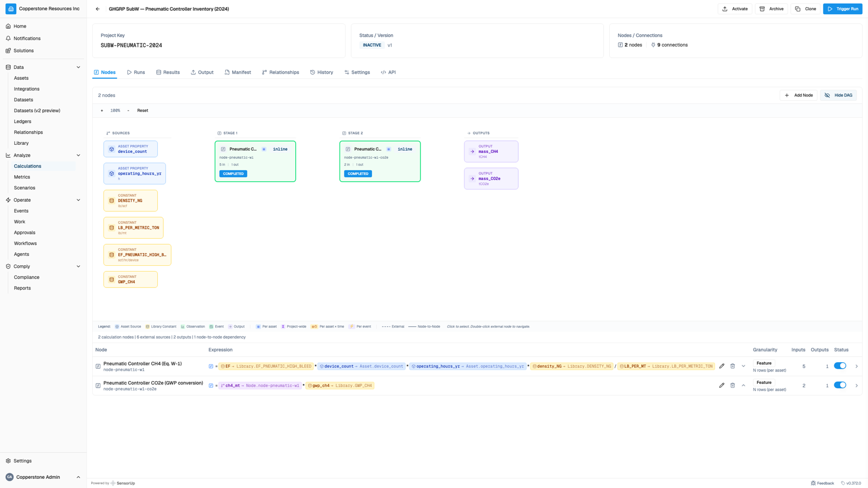Open Scenarios under Analyze
Image resolution: width=868 pixels, height=488 pixels.
click(24, 188)
